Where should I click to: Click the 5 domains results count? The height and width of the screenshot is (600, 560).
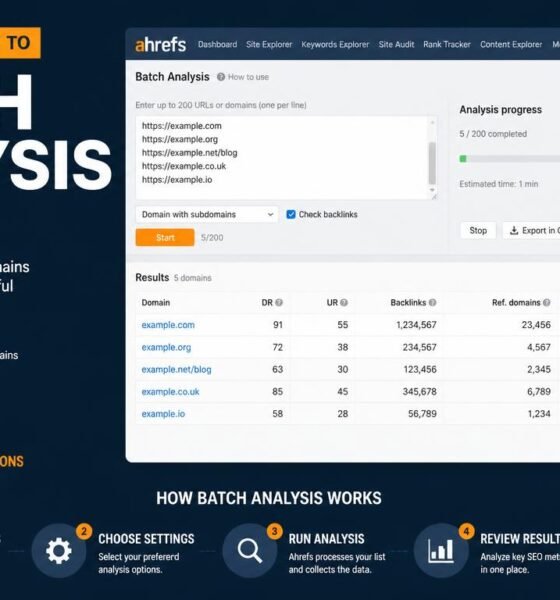click(x=193, y=278)
